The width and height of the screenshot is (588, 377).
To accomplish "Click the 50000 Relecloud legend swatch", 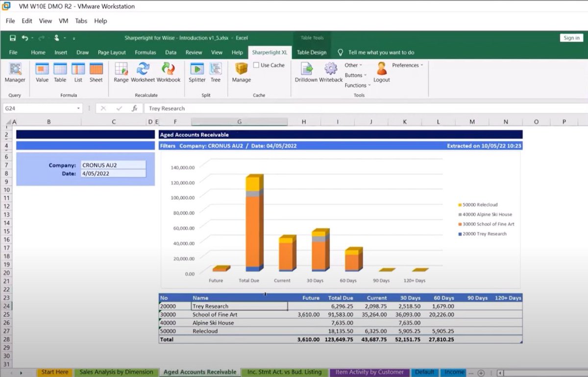I will tap(460, 205).
